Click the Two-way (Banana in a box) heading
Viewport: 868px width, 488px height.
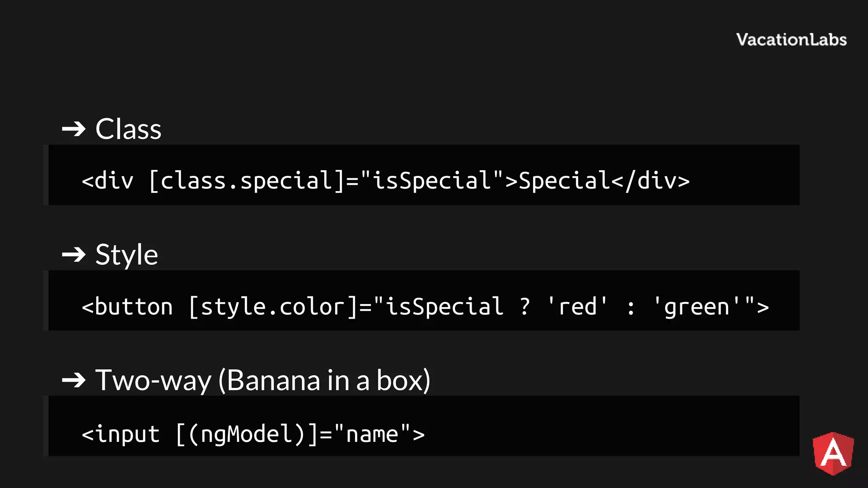tap(263, 380)
